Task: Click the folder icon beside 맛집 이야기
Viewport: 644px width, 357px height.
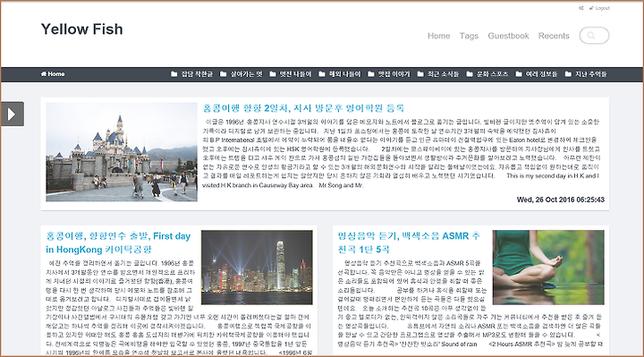Action: pos(371,74)
